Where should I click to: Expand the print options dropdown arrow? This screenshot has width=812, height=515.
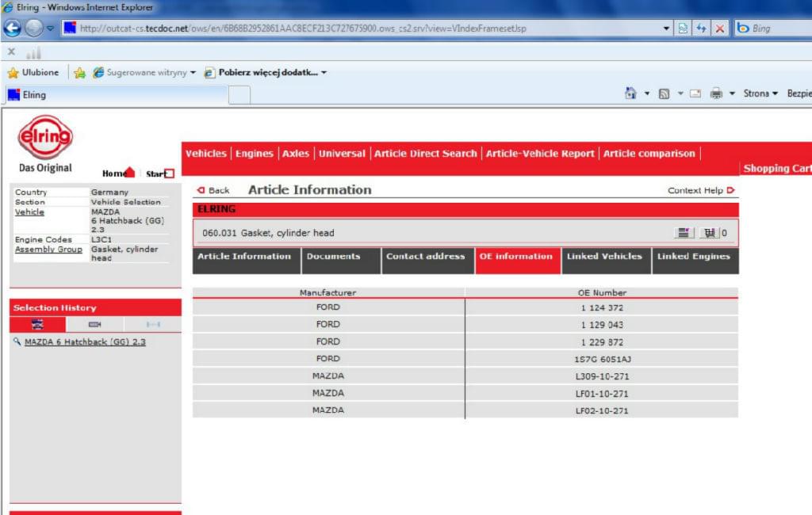(732, 93)
